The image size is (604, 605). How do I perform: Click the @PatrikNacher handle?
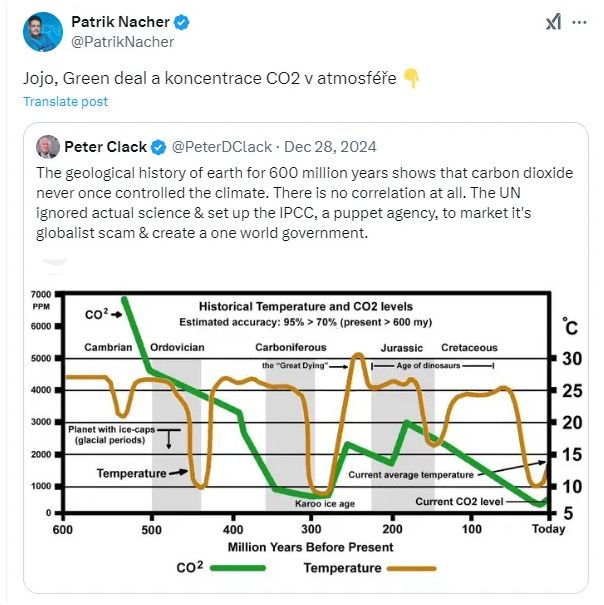pos(122,42)
